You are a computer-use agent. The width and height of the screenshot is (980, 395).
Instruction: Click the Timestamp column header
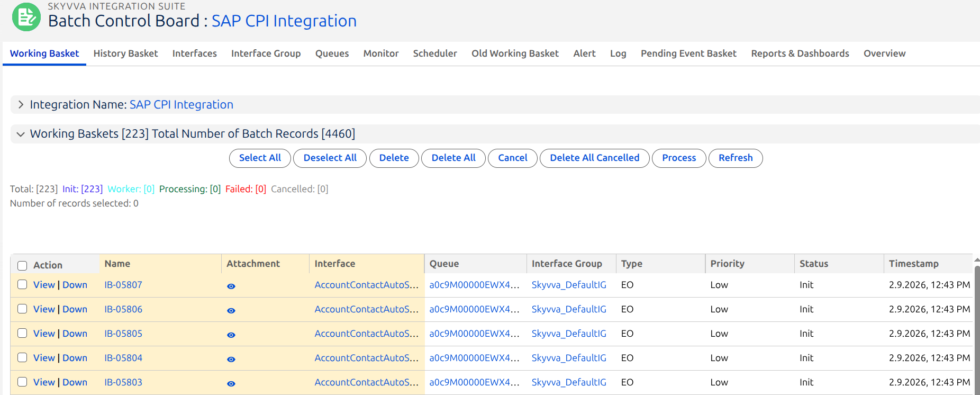[929, 264]
